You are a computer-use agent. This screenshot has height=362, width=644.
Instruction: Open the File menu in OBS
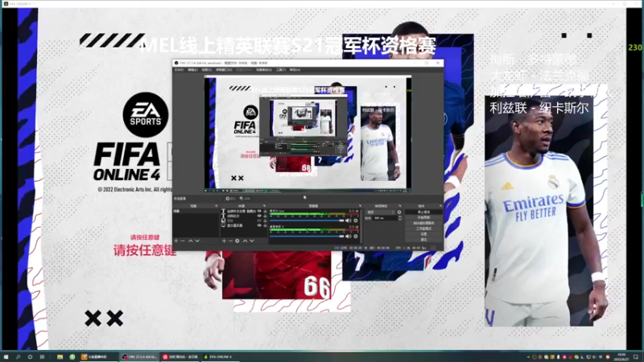pyautogui.click(x=179, y=70)
